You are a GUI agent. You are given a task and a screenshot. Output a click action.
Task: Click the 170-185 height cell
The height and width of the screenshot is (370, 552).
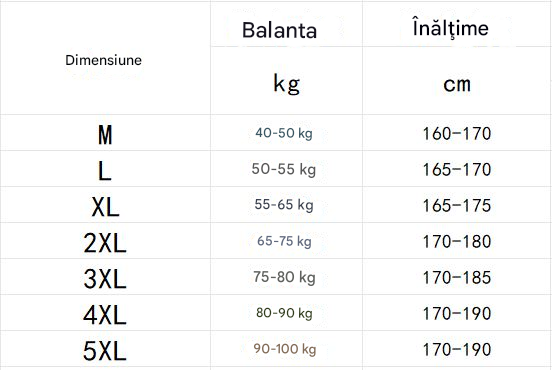coord(457,277)
